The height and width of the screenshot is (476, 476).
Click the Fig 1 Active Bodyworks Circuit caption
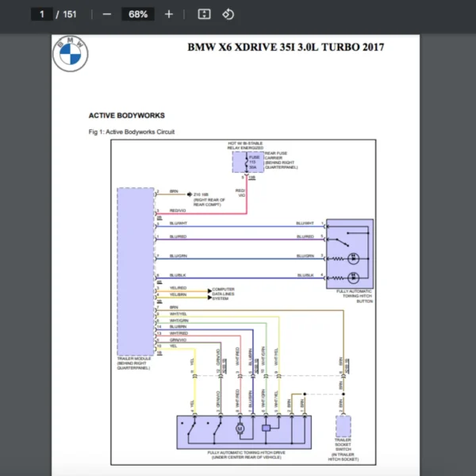point(131,132)
